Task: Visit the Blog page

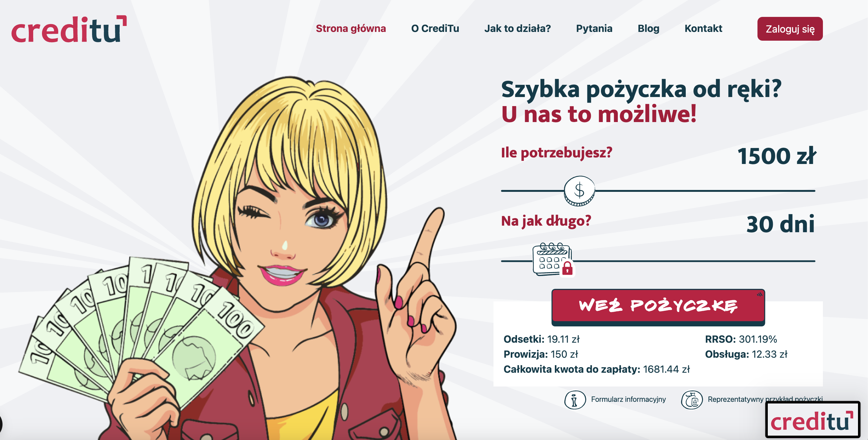Action: pyautogui.click(x=648, y=28)
